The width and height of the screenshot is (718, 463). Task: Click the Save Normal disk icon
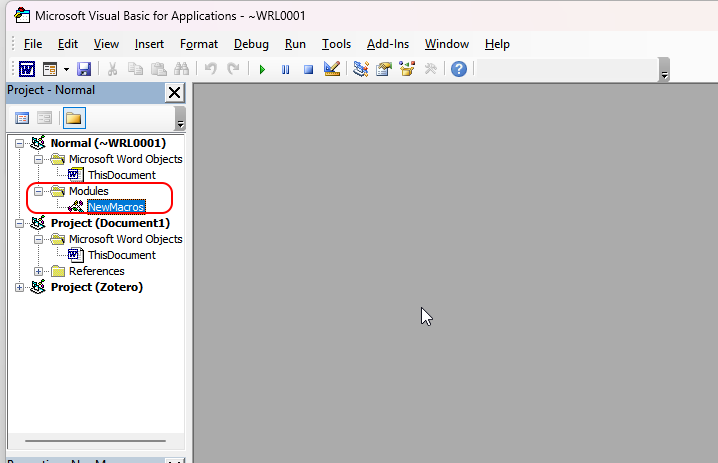(84, 69)
